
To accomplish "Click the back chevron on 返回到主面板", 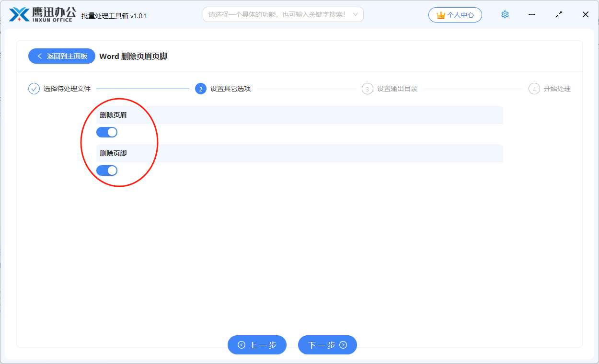I will pyautogui.click(x=40, y=56).
